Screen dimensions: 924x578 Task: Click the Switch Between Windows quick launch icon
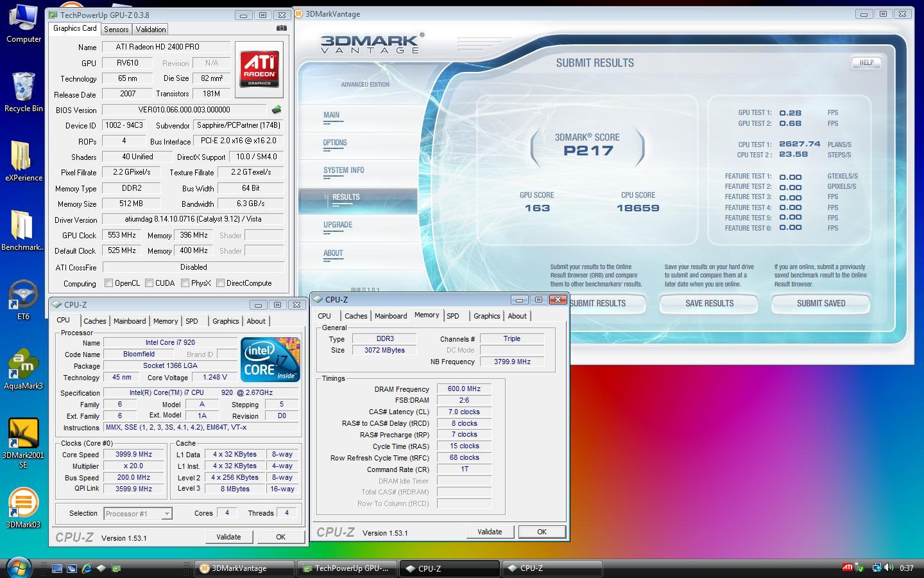click(x=72, y=568)
